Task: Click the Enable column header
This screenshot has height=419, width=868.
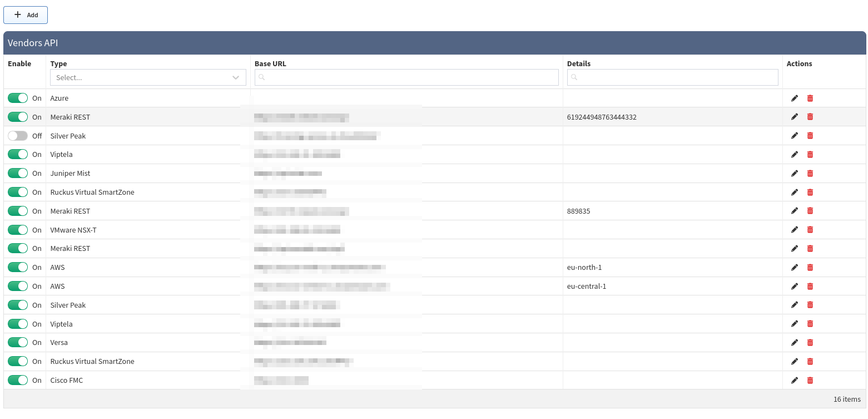Action: coord(19,63)
